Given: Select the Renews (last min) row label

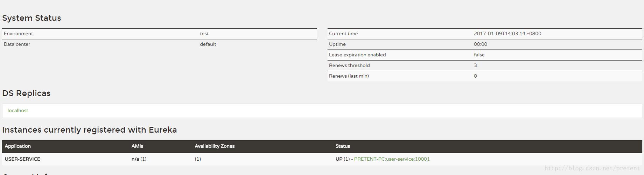Looking at the screenshot, I should 349,76.
